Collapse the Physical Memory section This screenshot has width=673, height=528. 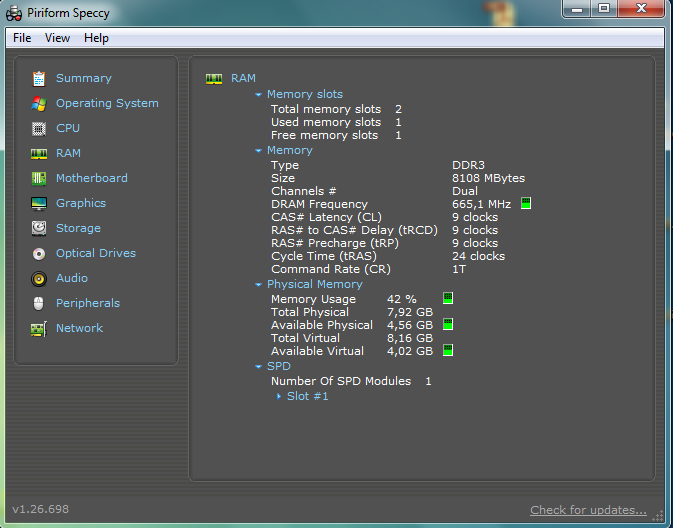258,285
